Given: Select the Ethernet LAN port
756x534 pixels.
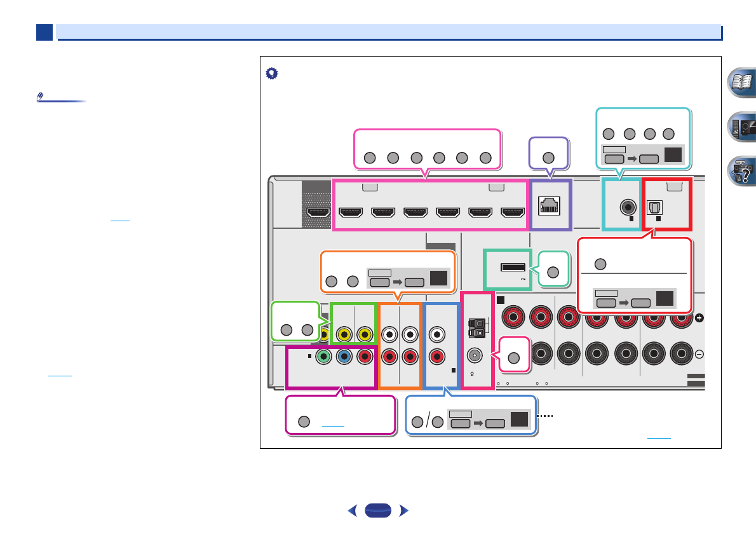Looking at the screenshot, I should click(551, 205).
